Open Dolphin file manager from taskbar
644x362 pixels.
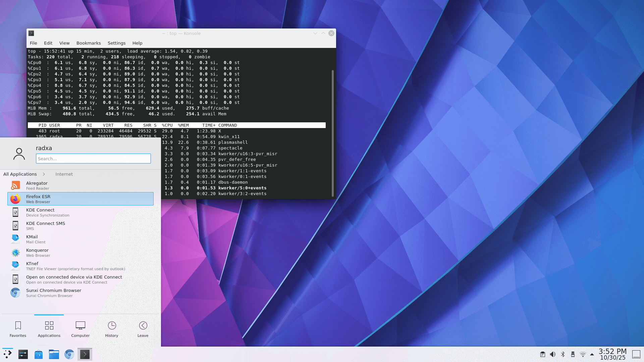[54, 354]
